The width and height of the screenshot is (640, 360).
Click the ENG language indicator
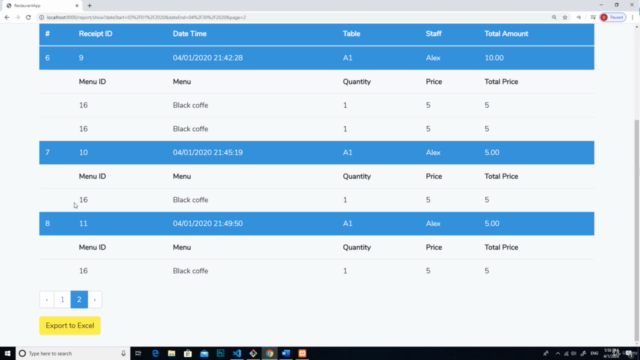tap(594, 353)
